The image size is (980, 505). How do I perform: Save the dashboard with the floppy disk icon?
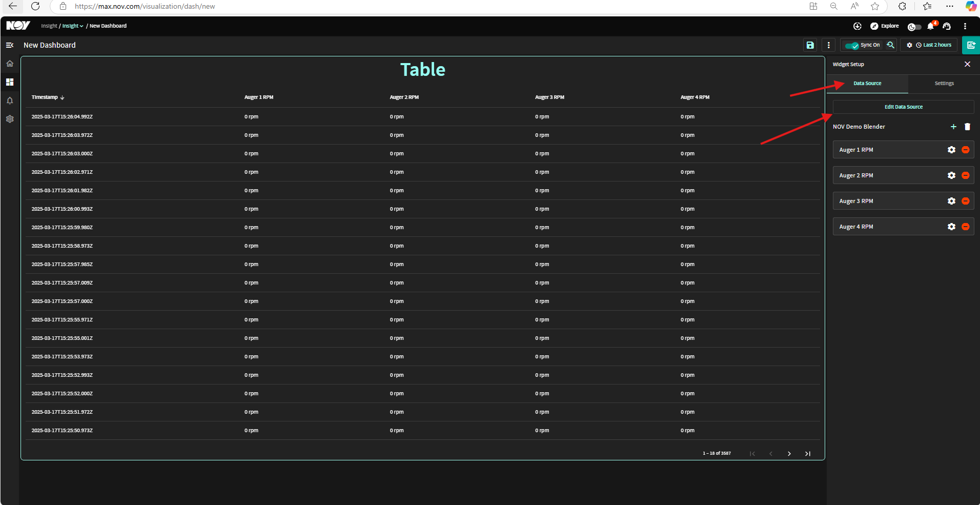click(810, 45)
